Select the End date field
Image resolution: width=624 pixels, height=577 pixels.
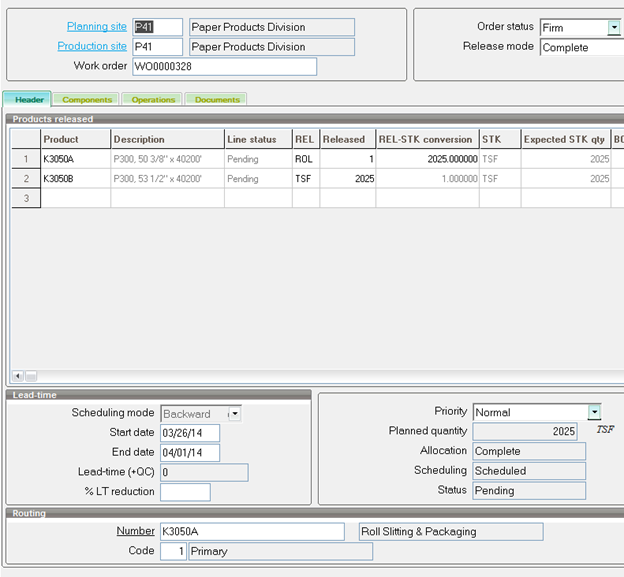click(x=189, y=452)
